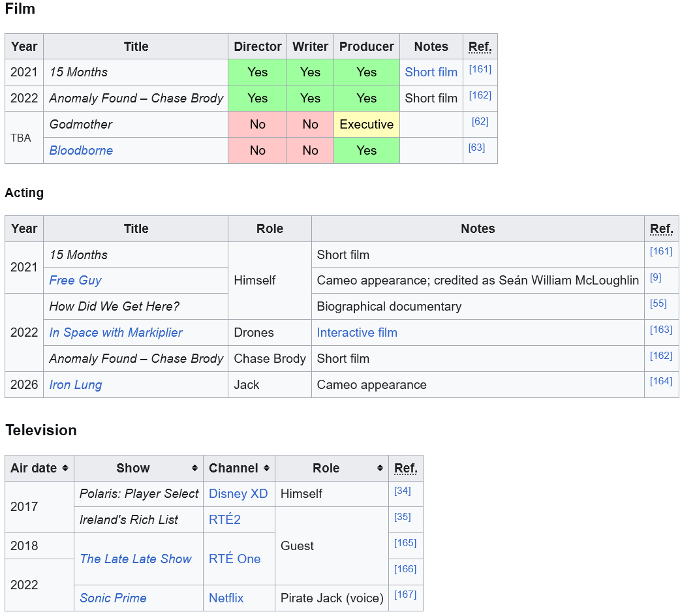
Task: Select Ireland's Rich List show cell
Action: click(139, 520)
